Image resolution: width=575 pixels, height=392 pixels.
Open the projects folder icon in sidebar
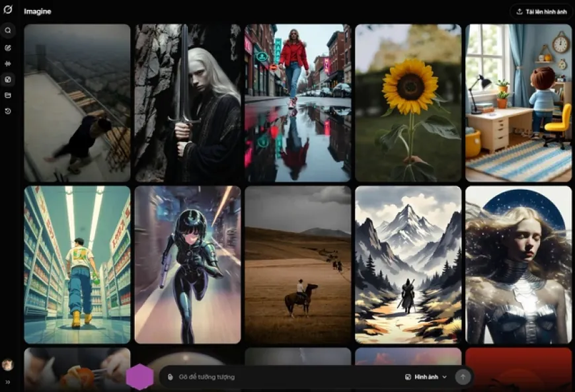tap(8, 95)
